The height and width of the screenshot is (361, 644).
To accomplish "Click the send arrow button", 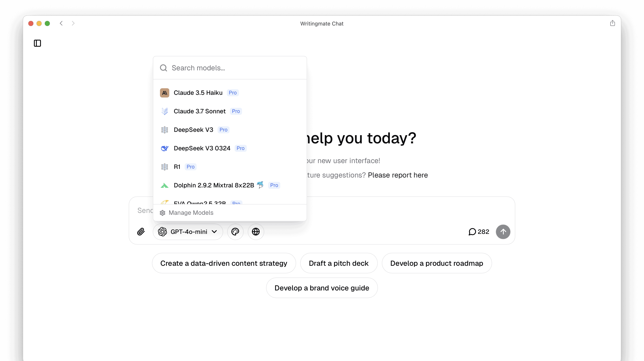I will pos(503,232).
